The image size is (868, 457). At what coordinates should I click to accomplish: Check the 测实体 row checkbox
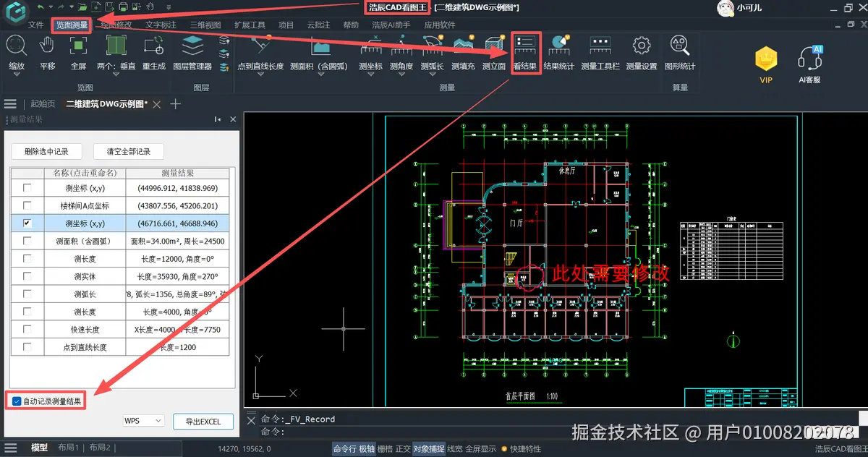[27, 277]
